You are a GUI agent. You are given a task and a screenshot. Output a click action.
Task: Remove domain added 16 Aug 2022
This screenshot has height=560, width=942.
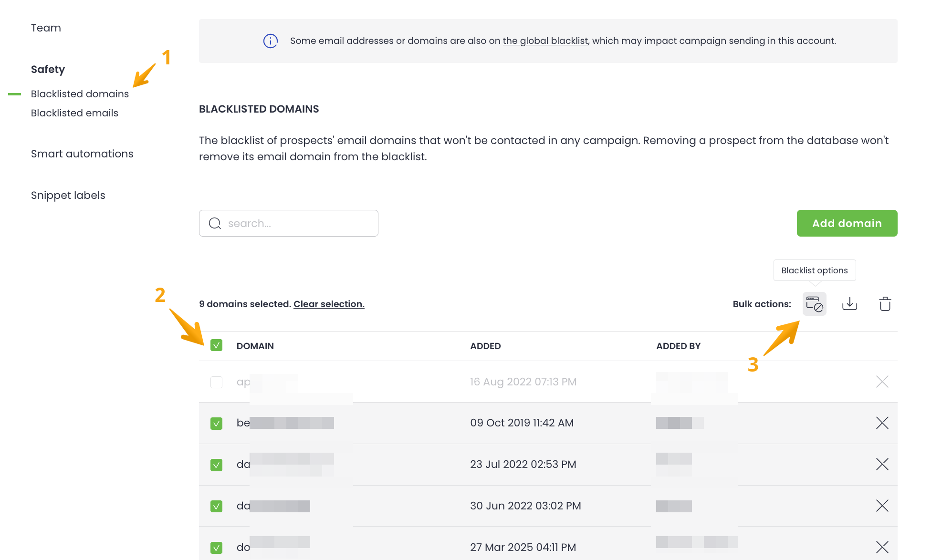[882, 382]
